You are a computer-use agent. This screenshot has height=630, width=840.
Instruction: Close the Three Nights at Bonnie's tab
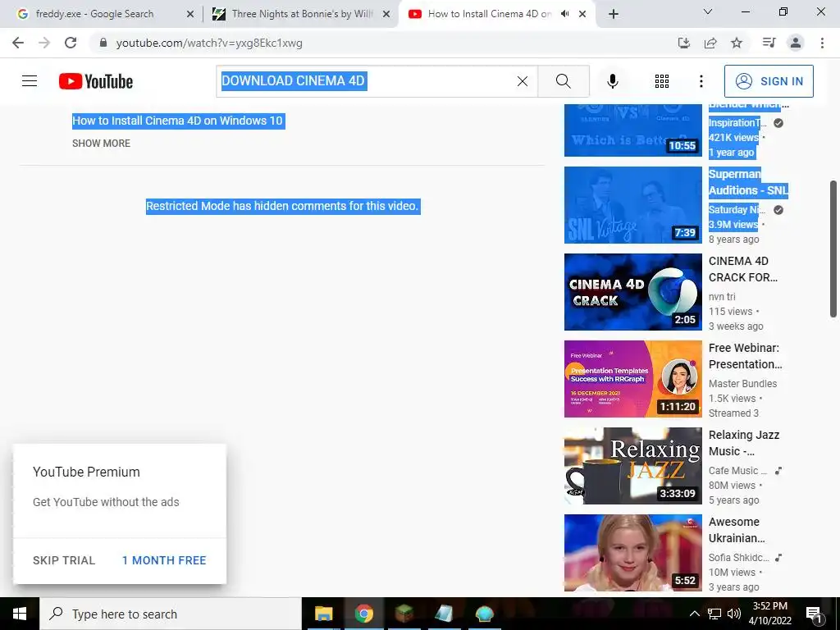click(386, 14)
